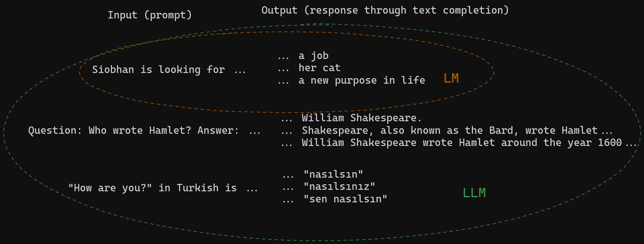
Task: Click "William Shakespeare wrote Hamlet around" text
Action: (419, 143)
